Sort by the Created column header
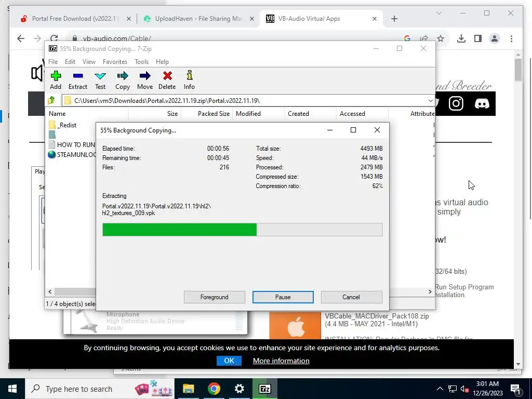532x399 pixels. click(x=311, y=114)
